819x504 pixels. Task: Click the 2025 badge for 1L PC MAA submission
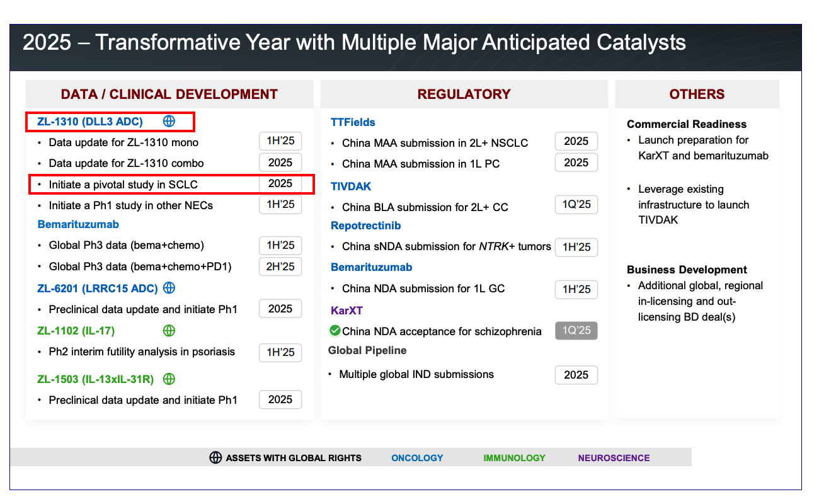[x=576, y=163]
